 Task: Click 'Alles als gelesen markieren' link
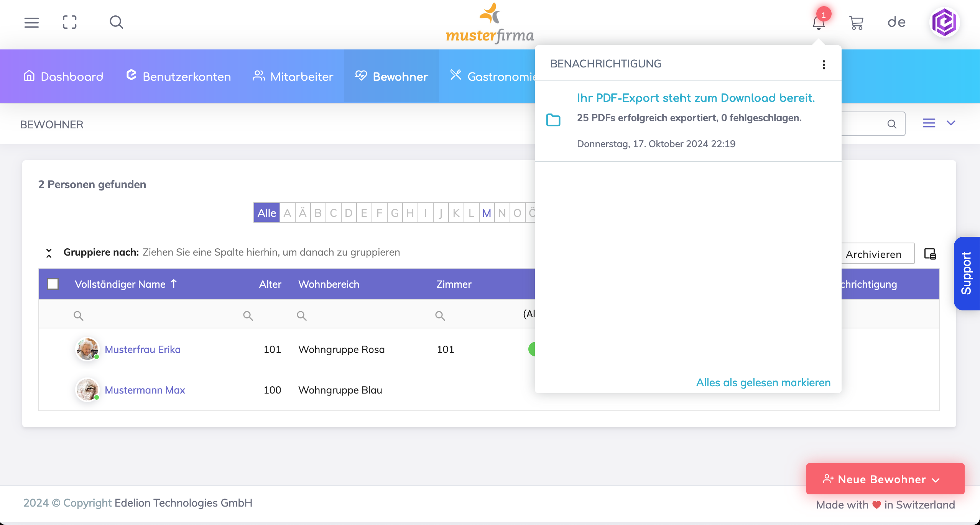pyautogui.click(x=763, y=382)
